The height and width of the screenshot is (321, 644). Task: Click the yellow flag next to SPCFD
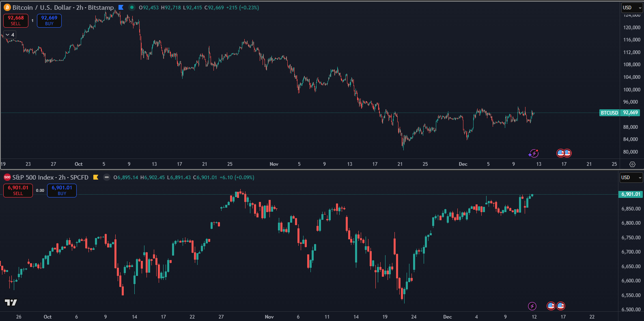pos(96,177)
